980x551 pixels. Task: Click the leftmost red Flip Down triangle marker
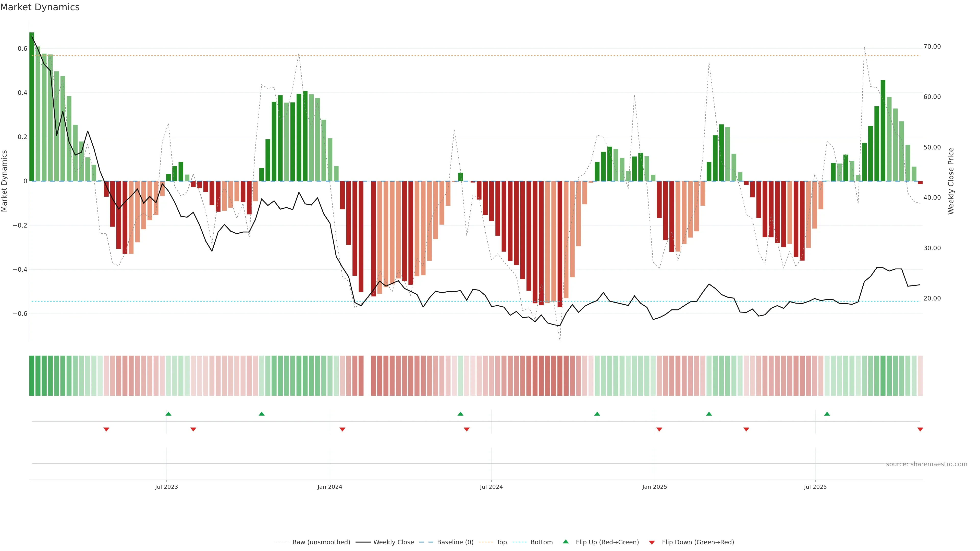tap(106, 429)
